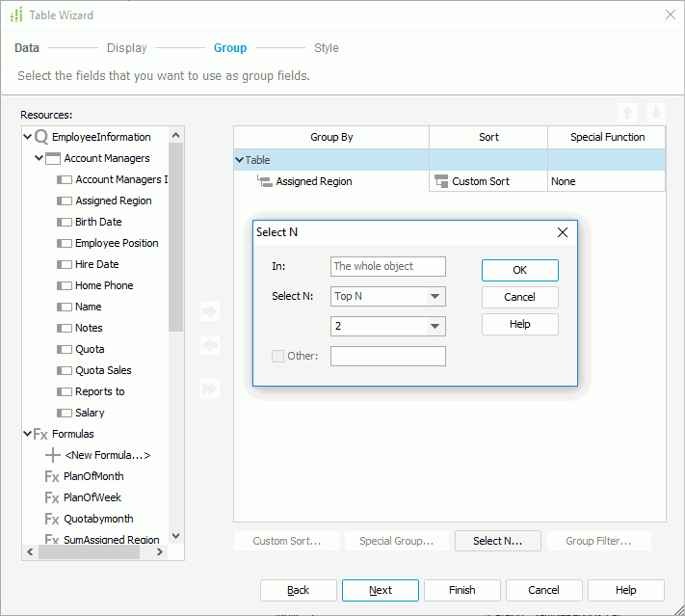Viewport: 685px width, 616px height.
Task: Click the wizard's bottom Cancel button
Action: [544, 590]
